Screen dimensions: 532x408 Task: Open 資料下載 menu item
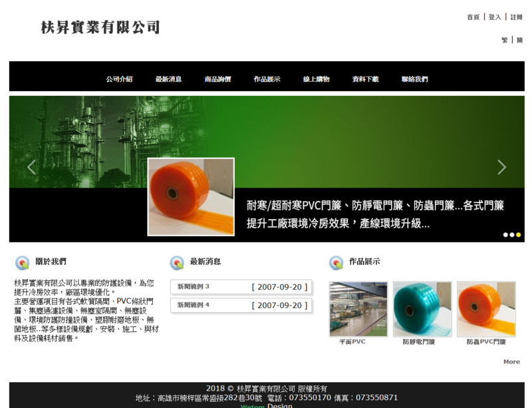pos(365,79)
